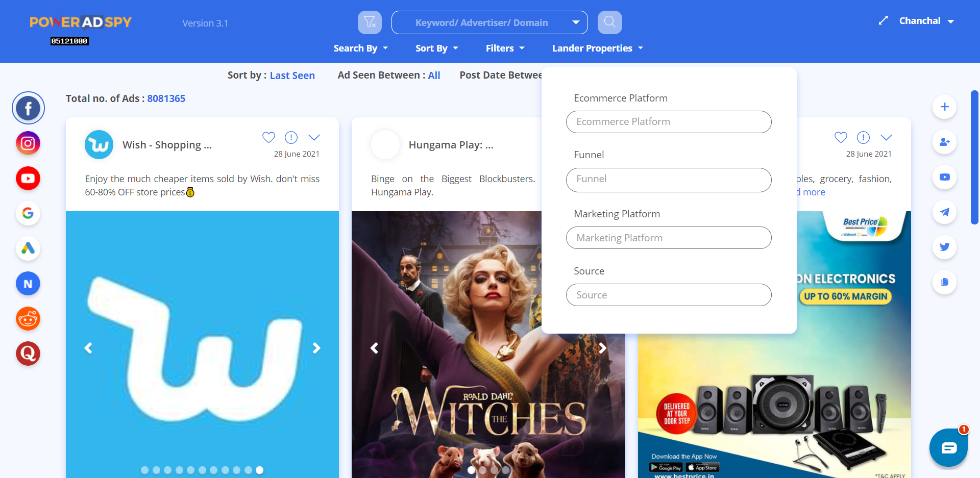980x478 pixels.
Task: Click the Wish - Shopping advertiser name
Action: coord(167,145)
